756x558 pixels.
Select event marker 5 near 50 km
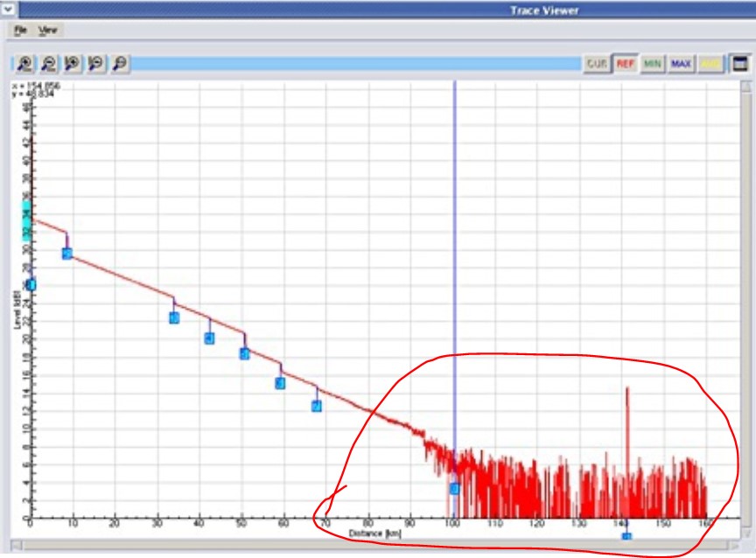[x=244, y=353]
